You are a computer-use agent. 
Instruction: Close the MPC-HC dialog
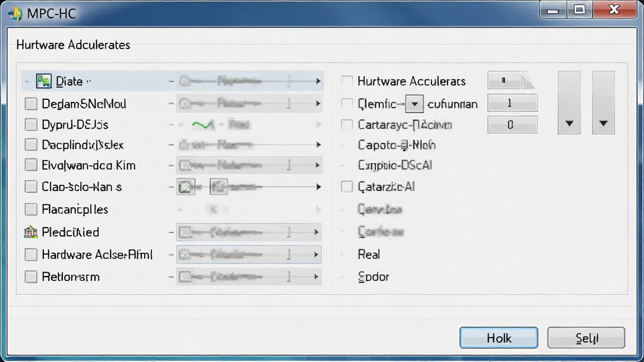coord(614,10)
